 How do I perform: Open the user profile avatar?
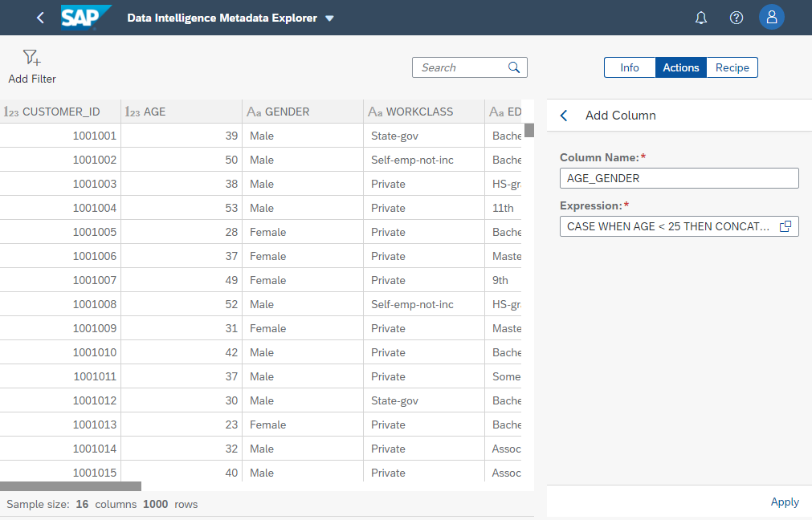[x=772, y=18]
